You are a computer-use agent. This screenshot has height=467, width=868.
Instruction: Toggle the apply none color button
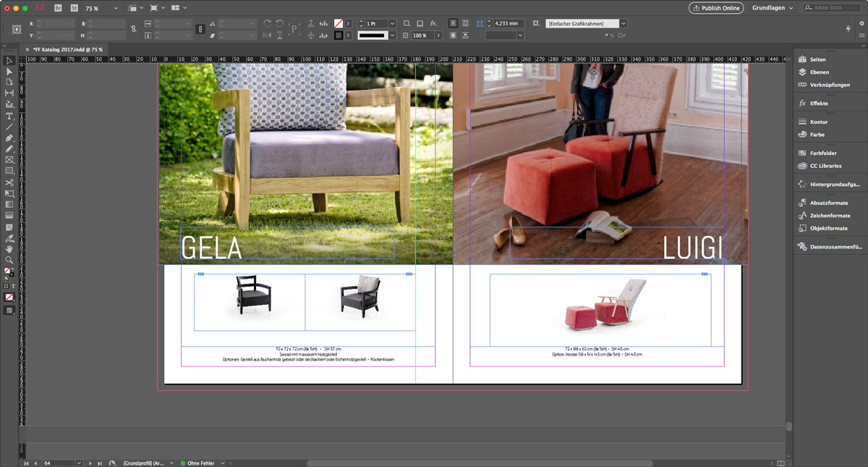point(9,298)
